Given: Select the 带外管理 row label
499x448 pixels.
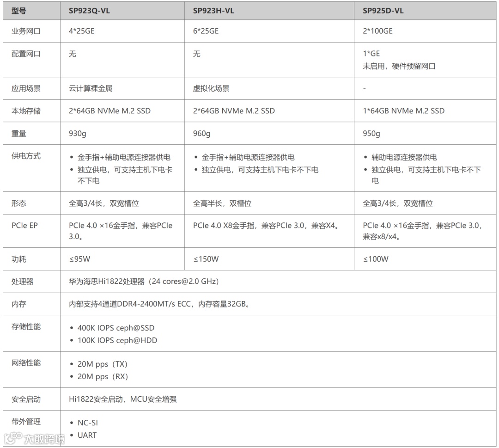Looking at the screenshot, I should (x=26, y=422).
